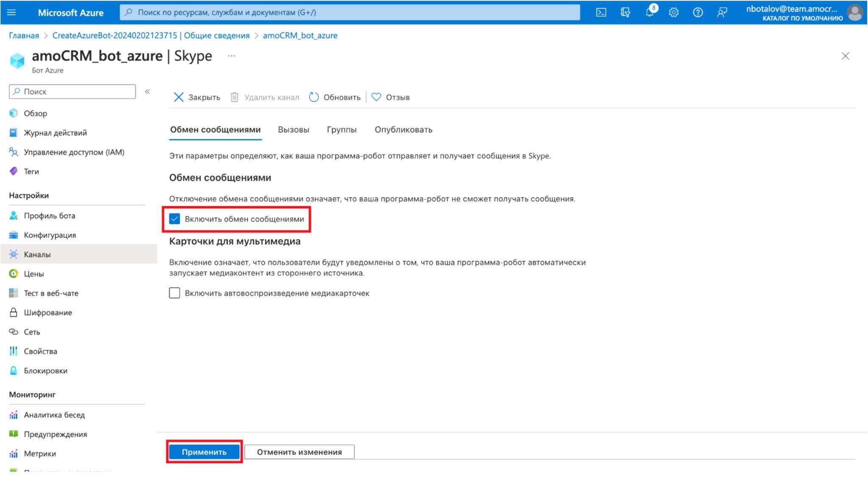
Task: Click the user account avatar
Action: (x=855, y=12)
